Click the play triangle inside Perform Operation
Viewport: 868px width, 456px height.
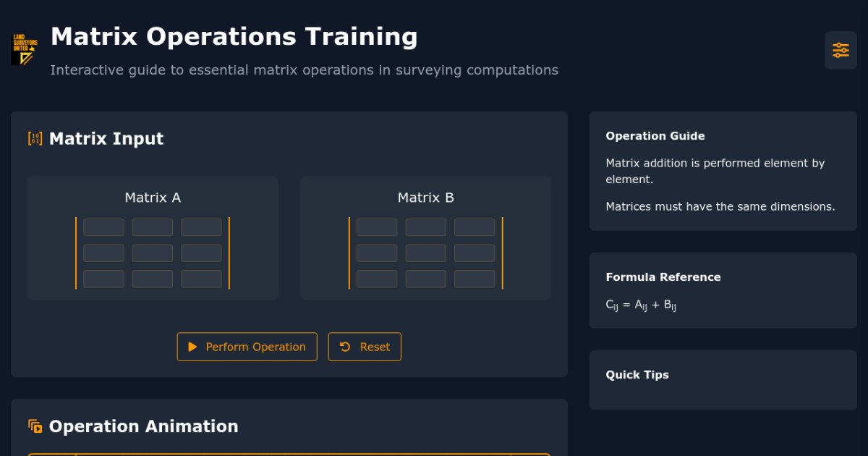[x=192, y=347]
